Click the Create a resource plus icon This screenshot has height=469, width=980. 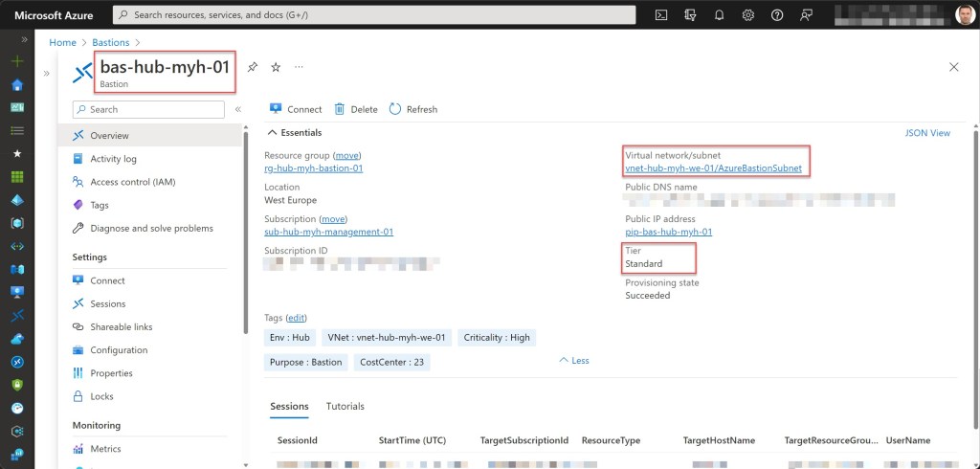16,60
